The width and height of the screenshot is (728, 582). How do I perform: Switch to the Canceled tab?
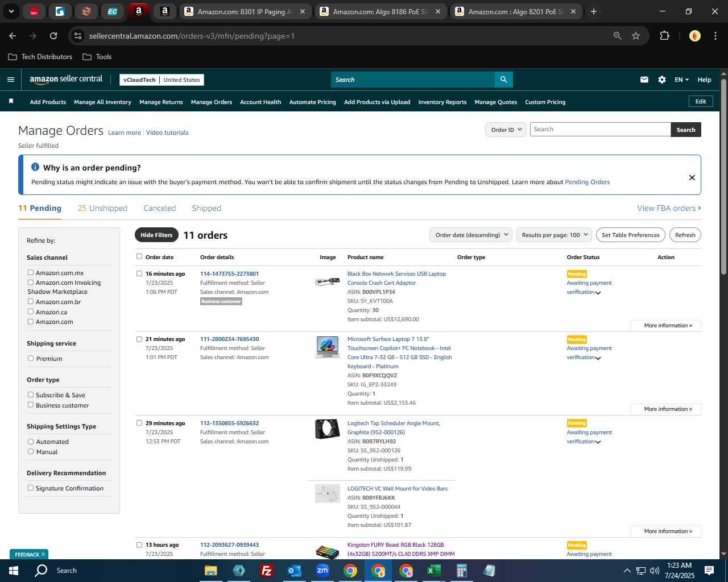click(159, 208)
